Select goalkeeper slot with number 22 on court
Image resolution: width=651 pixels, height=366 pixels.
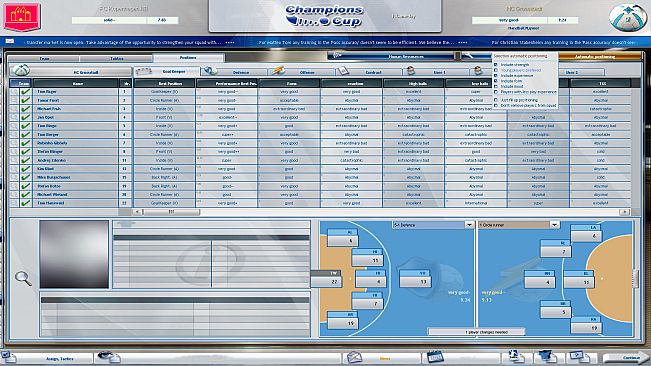326,278
